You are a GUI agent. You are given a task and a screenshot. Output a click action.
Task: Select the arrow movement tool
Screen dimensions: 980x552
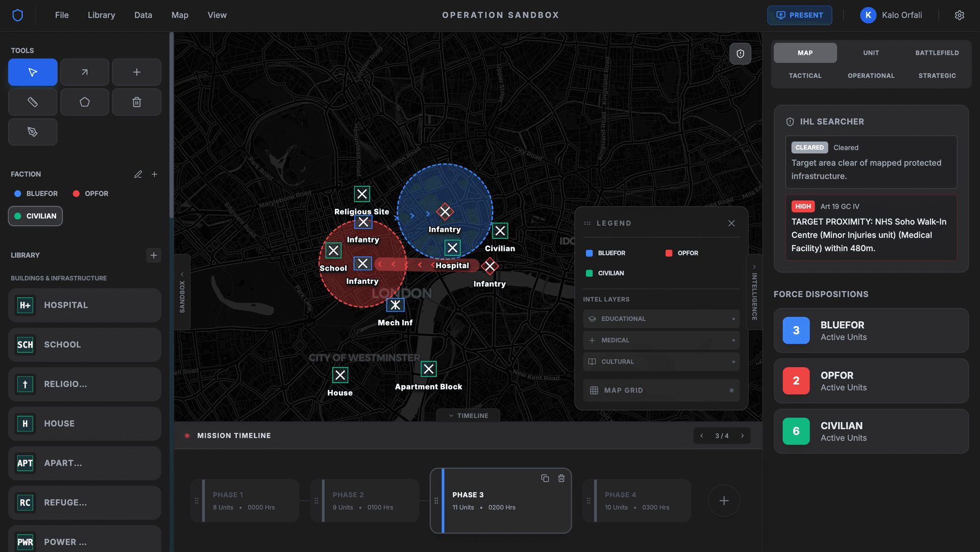coord(84,72)
